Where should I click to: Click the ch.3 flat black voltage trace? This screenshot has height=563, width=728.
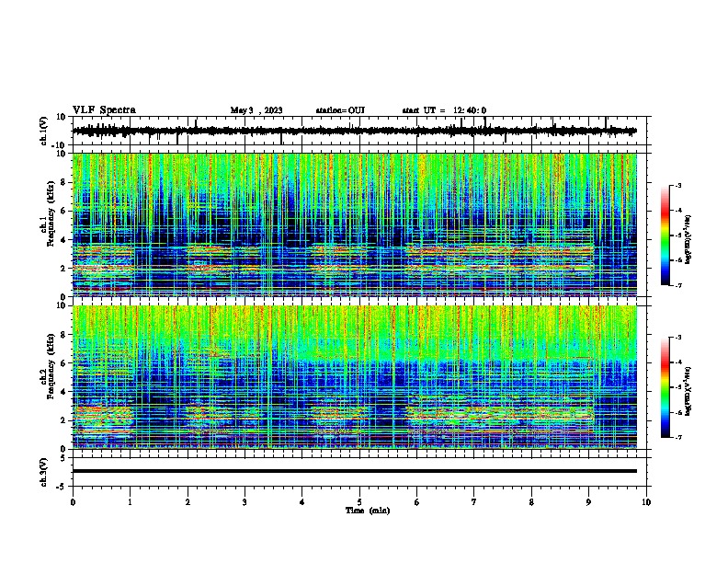[355, 471]
